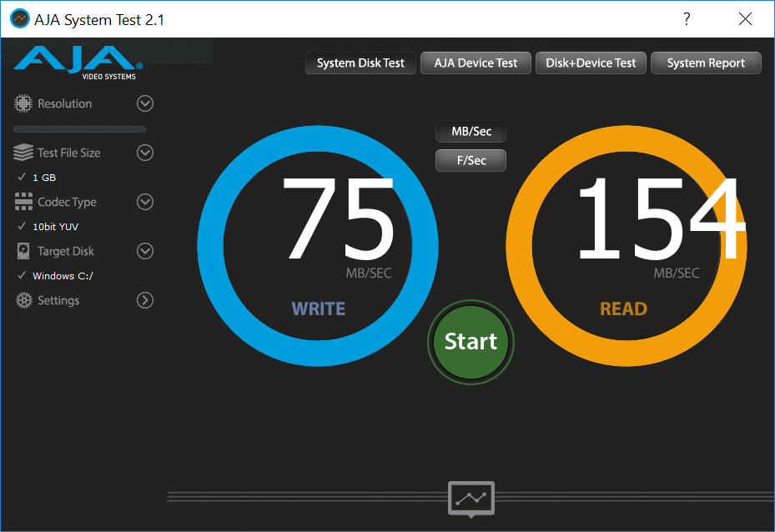Click the Codec Type film icon

pos(23,202)
